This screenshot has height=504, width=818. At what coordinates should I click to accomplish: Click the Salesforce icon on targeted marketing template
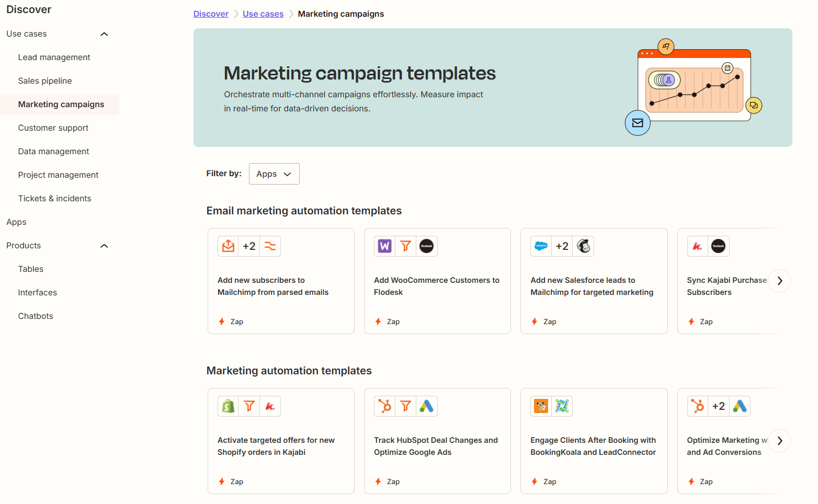pos(540,246)
